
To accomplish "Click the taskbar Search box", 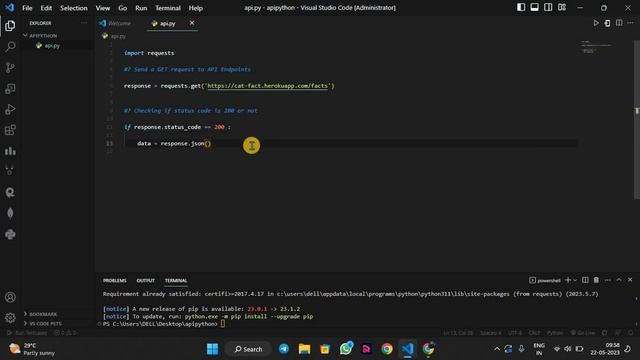I will click(x=249, y=349).
